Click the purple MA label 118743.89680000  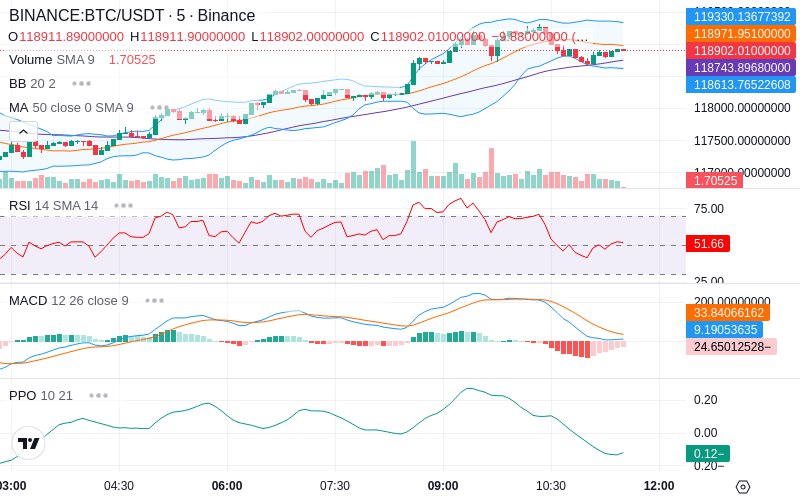point(741,67)
